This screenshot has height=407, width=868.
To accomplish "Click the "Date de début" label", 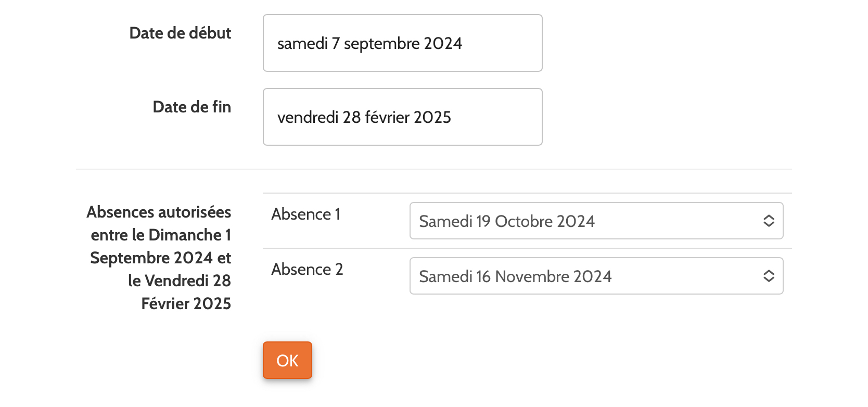I will [180, 33].
